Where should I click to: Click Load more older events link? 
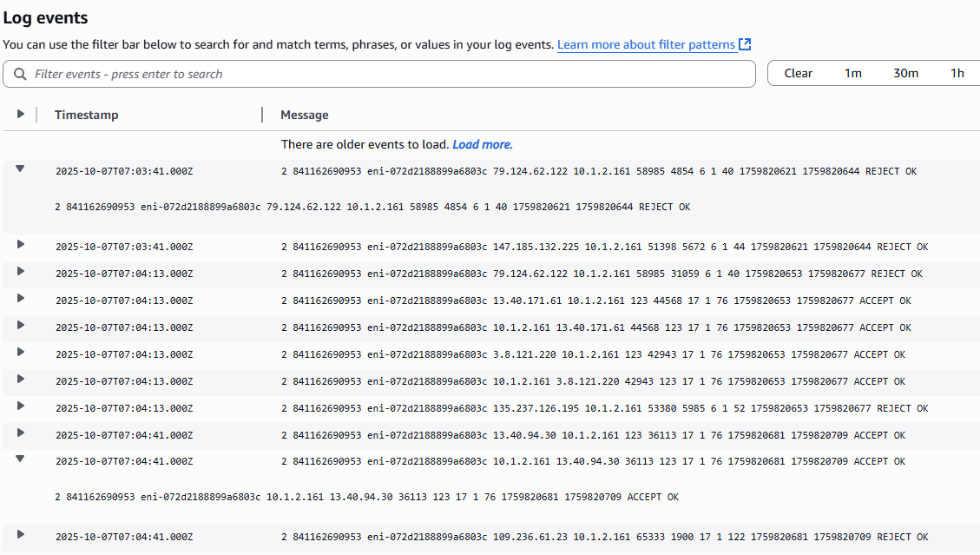click(x=482, y=144)
